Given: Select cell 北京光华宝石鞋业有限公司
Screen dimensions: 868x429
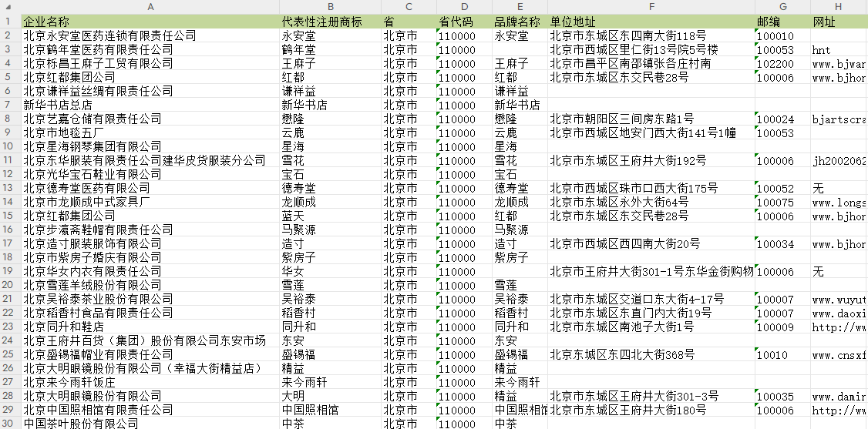Looking at the screenshot, I should (x=150, y=174).
